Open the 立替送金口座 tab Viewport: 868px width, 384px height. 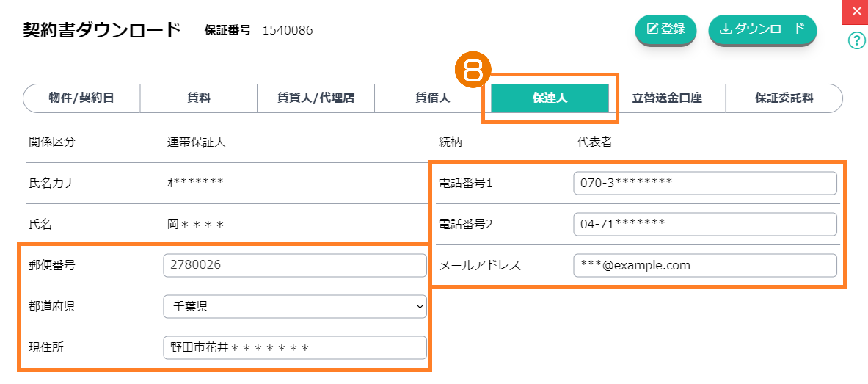[666, 98]
